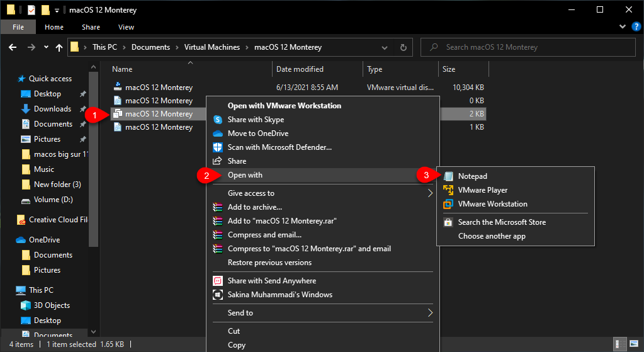Click the chevron after Virtual Machines in the path
This screenshot has height=352, width=644.
coord(247,48)
